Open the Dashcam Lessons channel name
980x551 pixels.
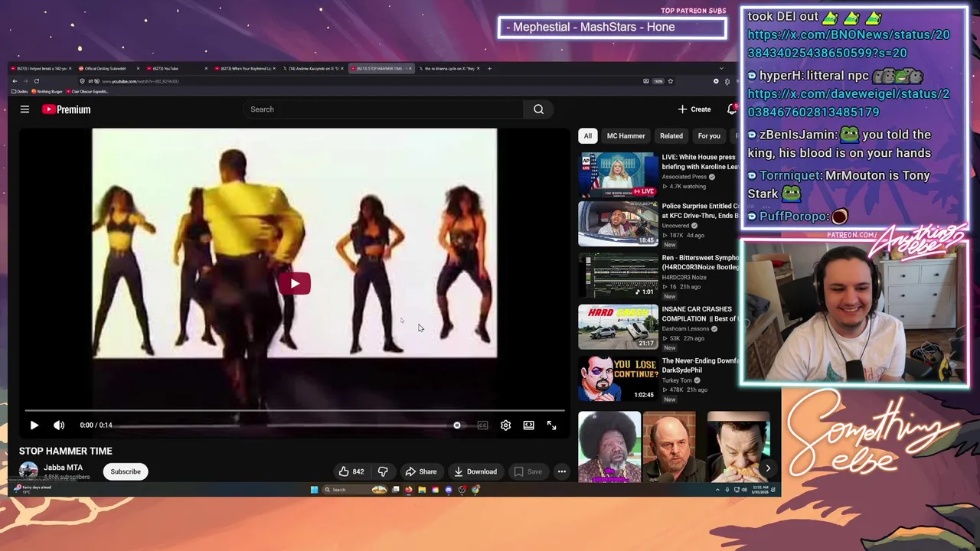[685, 329]
